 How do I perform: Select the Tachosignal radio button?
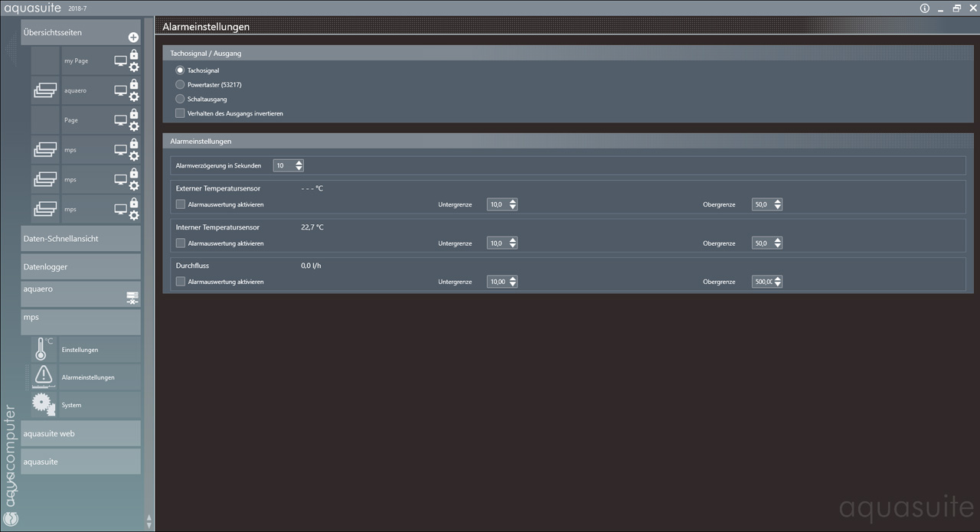(181, 70)
